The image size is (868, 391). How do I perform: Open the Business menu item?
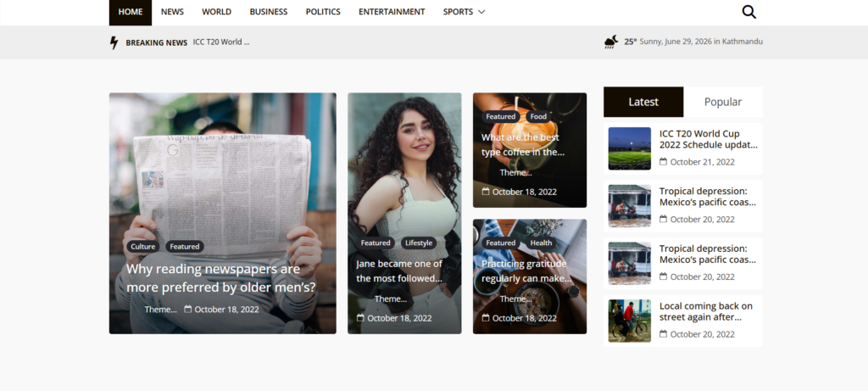269,12
